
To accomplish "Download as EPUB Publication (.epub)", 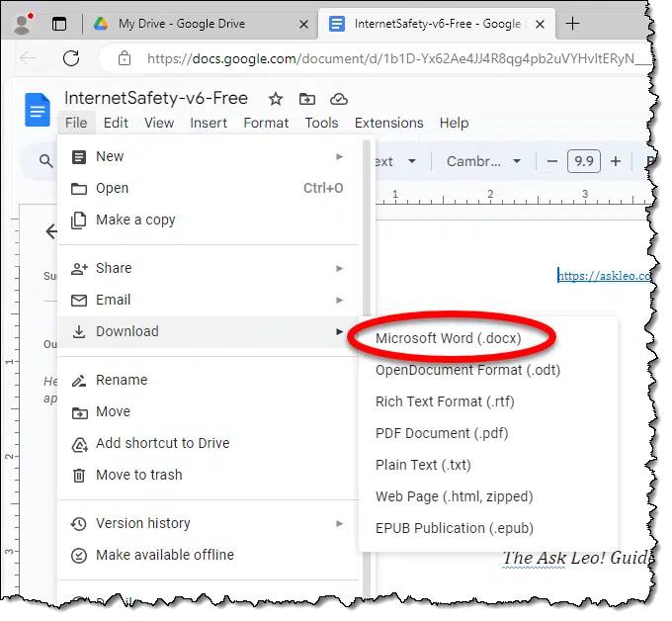I will coord(488,529).
